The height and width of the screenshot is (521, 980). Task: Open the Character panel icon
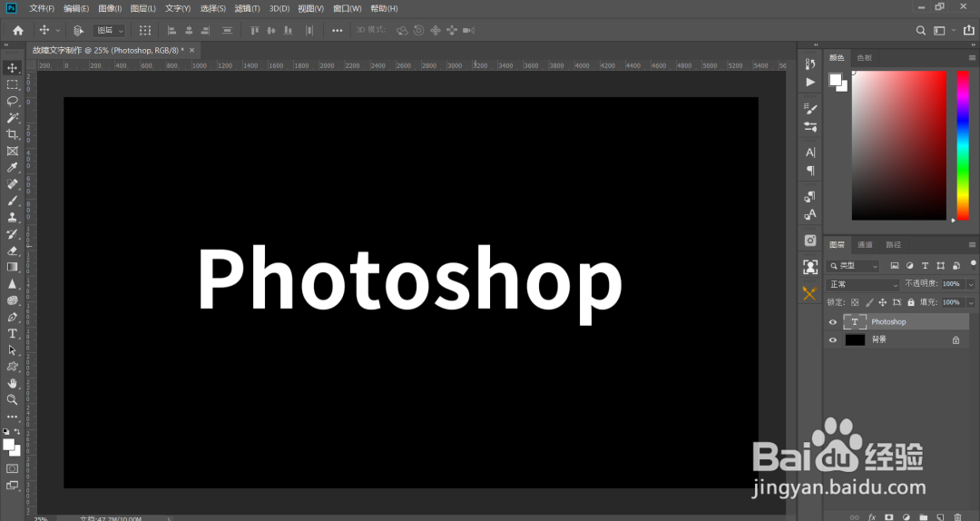point(810,152)
